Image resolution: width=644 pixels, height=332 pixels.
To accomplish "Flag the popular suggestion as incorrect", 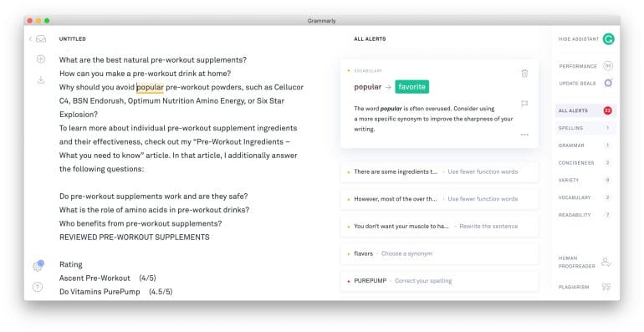I will (524, 104).
